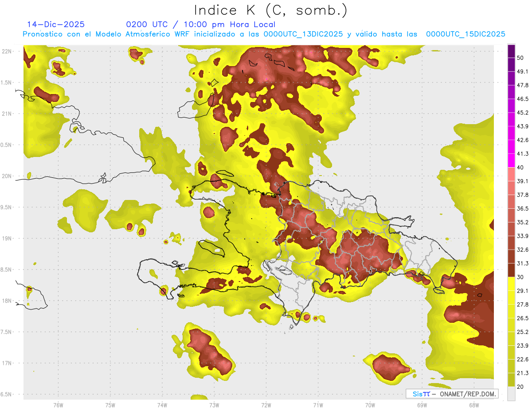Click the '9.5N' latitude label
This screenshot has height=411, width=532.
[7, 207]
